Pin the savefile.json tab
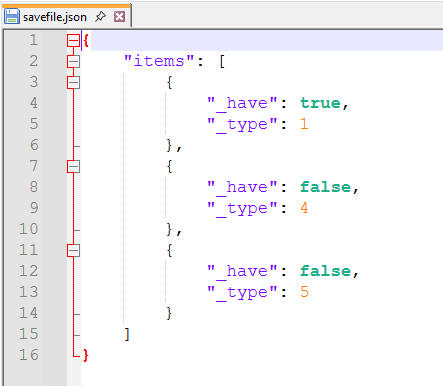The width and height of the screenshot is (443, 386). pos(100,16)
